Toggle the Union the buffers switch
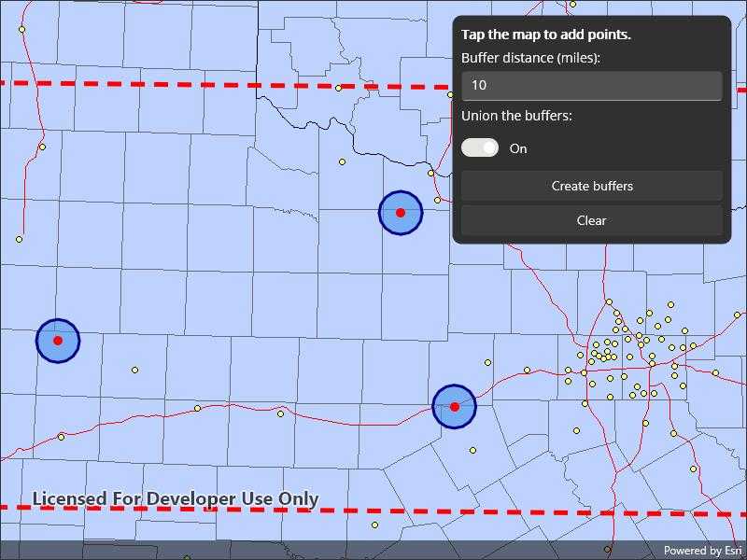This screenshot has height=560, width=747. coord(480,148)
